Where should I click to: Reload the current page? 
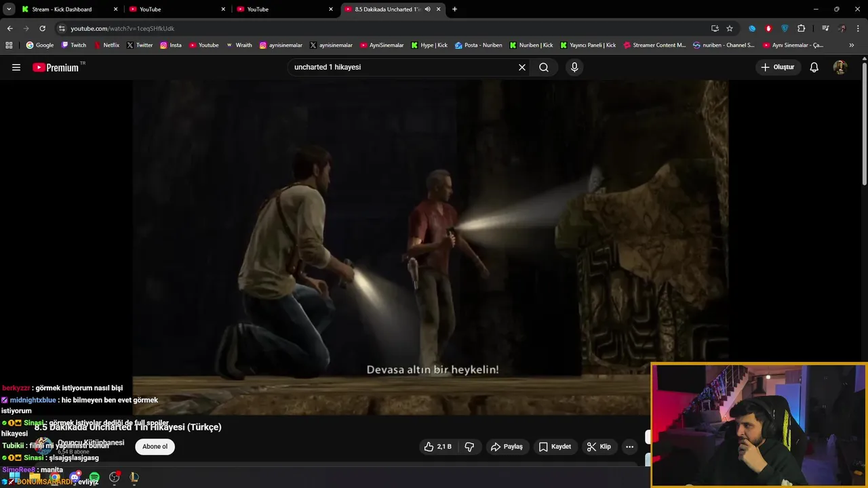(42, 28)
